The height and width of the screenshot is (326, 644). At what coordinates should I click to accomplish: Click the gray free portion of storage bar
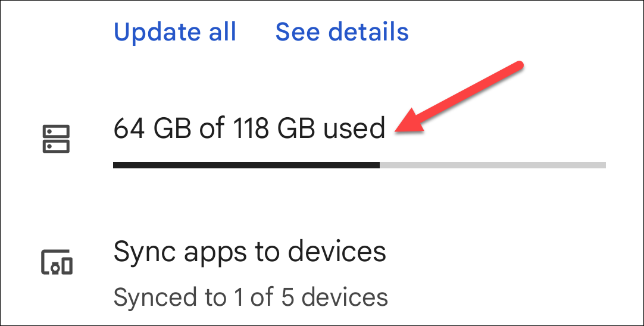tap(492, 165)
